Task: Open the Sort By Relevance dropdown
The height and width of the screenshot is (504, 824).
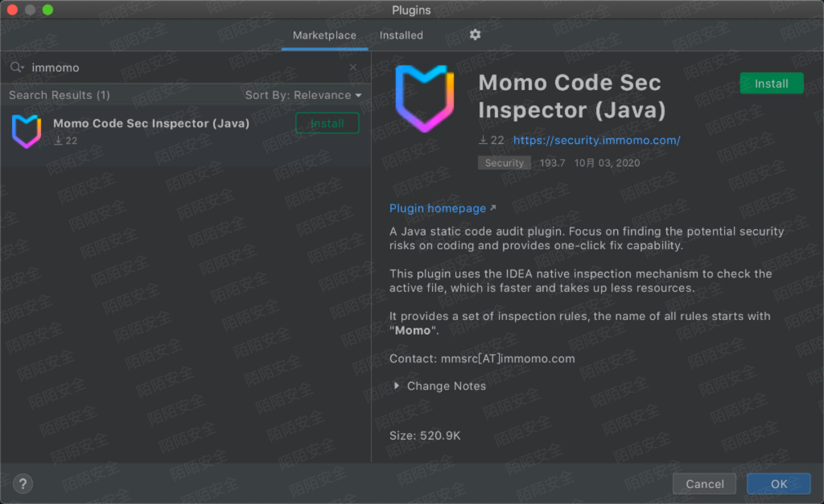Action: coord(304,95)
